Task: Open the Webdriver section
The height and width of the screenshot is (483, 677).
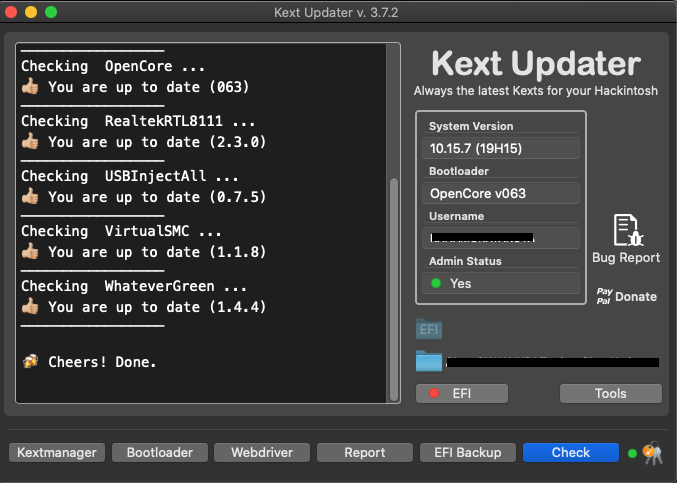Action: 262,452
